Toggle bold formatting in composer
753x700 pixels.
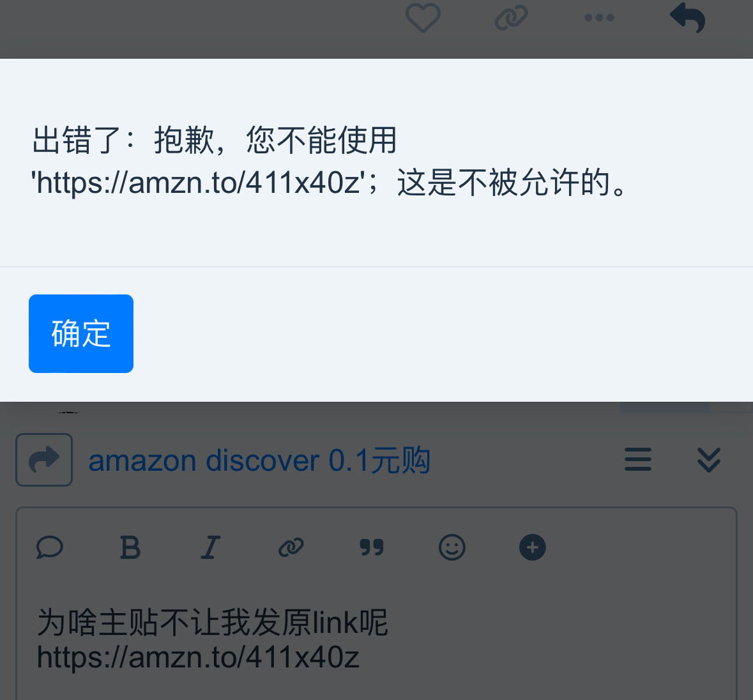click(x=130, y=547)
